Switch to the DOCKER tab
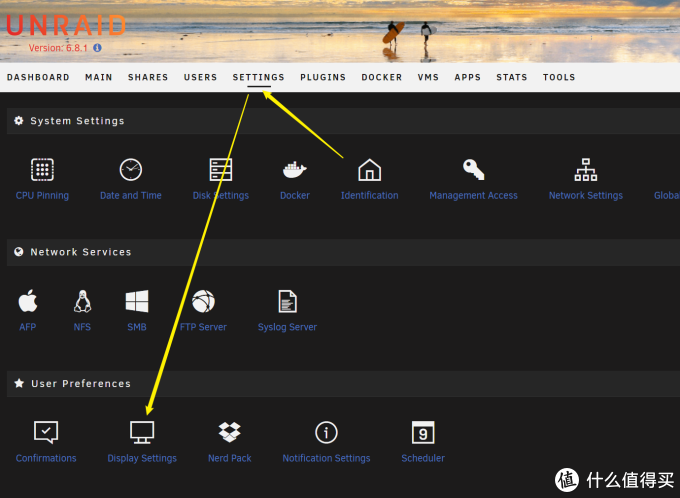 pyautogui.click(x=382, y=77)
